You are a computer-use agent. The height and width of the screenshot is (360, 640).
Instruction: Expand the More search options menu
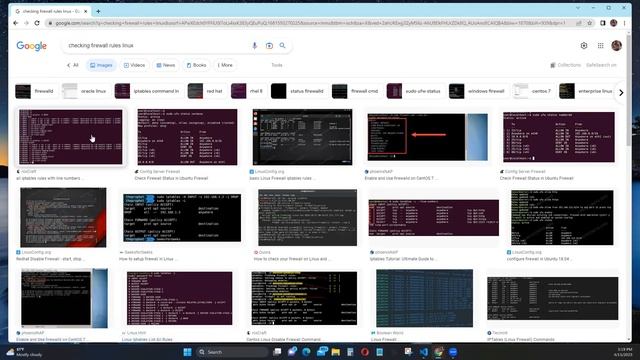point(225,65)
